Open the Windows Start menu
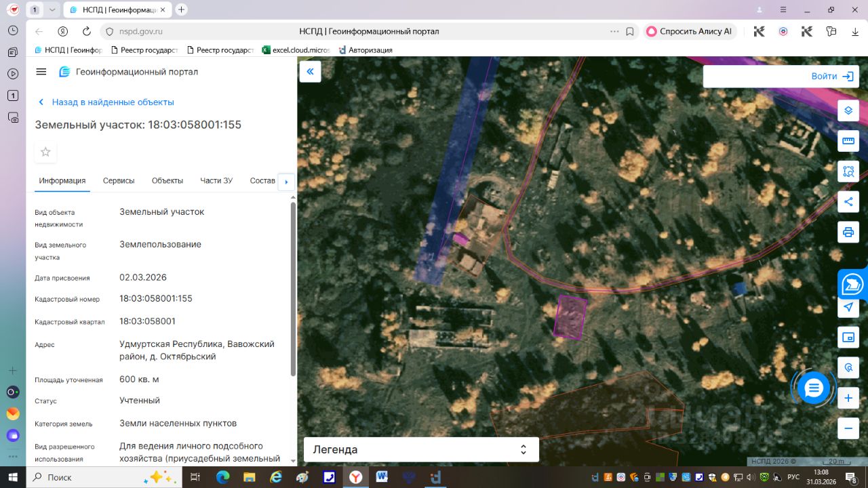The width and height of the screenshot is (868, 488). point(13,477)
